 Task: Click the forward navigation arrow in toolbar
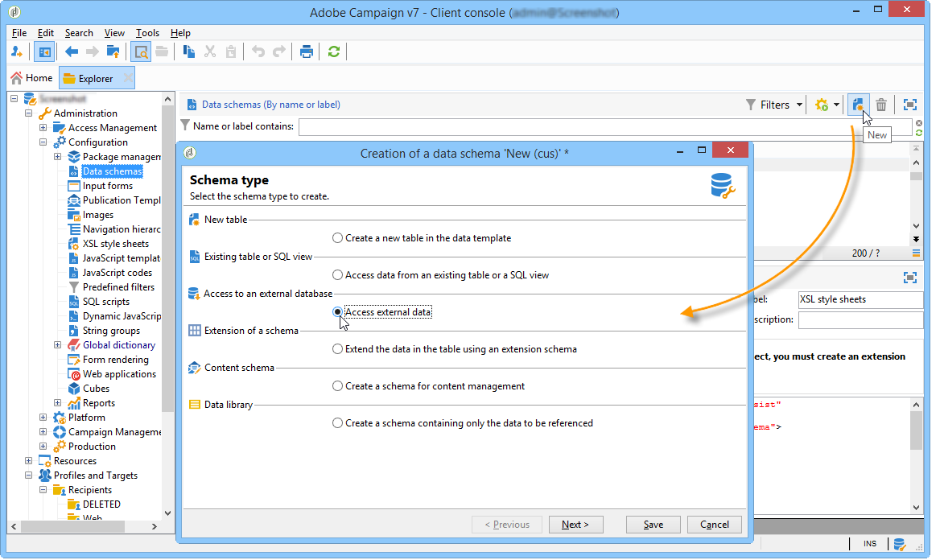pyautogui.click(x=93, y=52)
